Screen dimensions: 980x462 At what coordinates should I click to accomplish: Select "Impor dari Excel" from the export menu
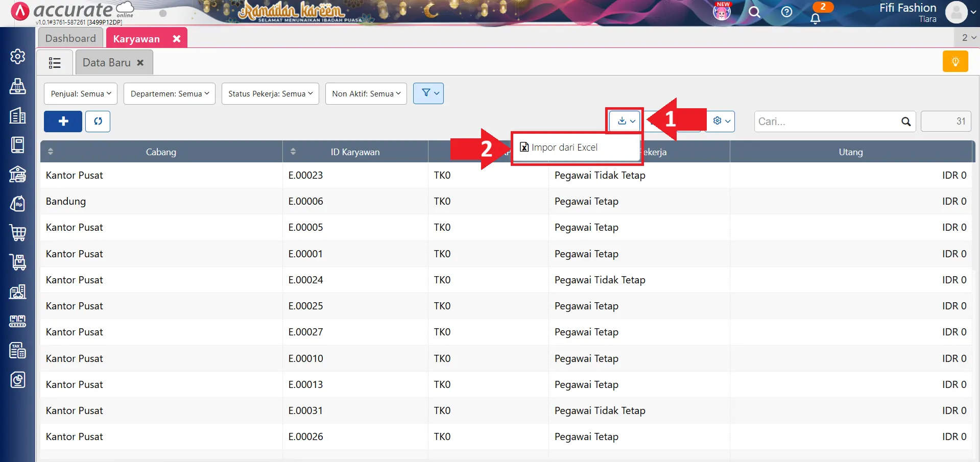564,147
